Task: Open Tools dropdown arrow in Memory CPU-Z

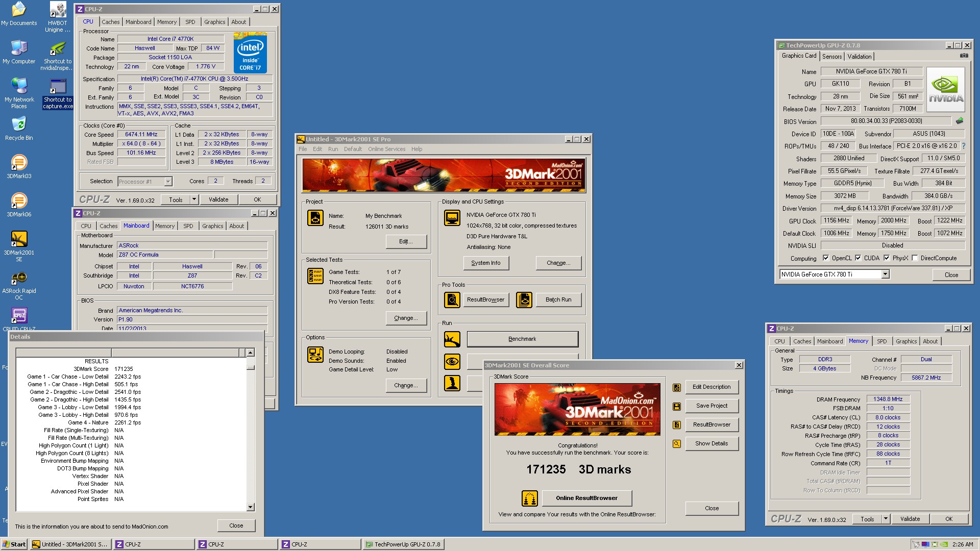Action: [886, 519]
